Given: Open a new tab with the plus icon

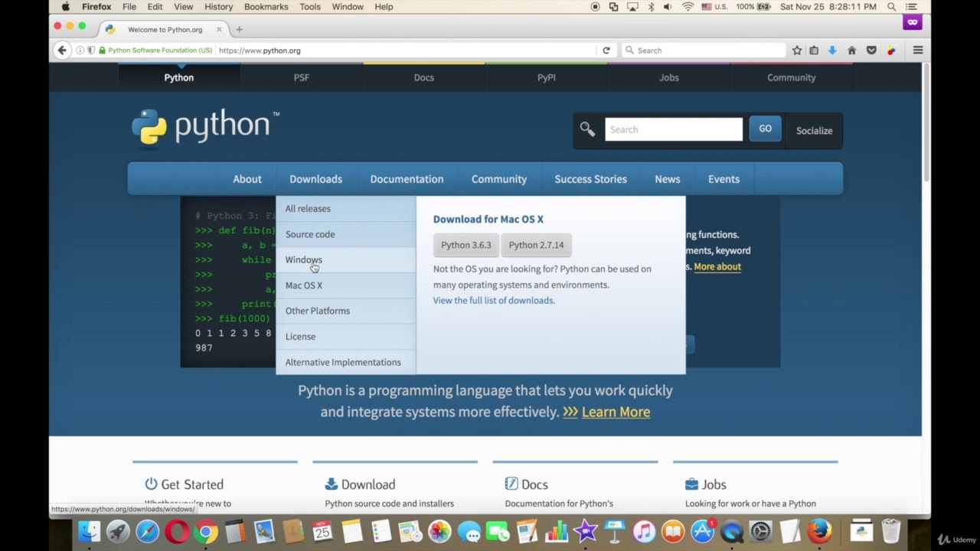Looking at the screenshot, I should tap(239, 30).
